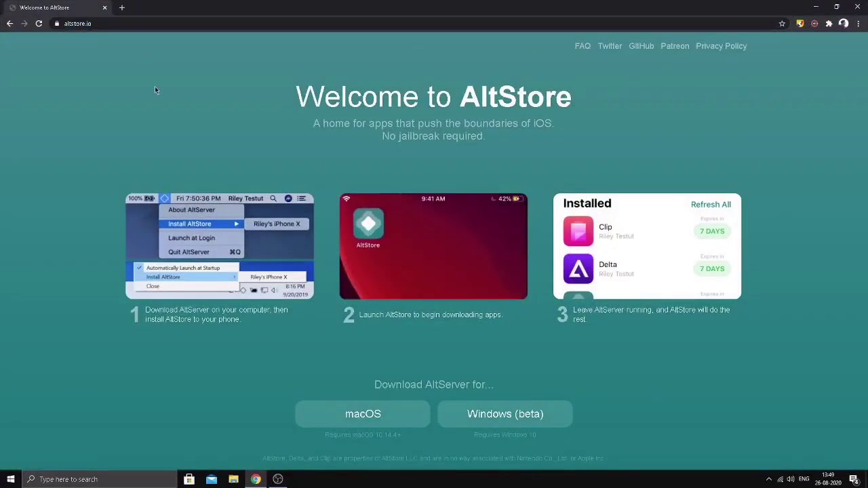868x488 pixels.
Task: Open the FAQ link
Action: (583, 46)
